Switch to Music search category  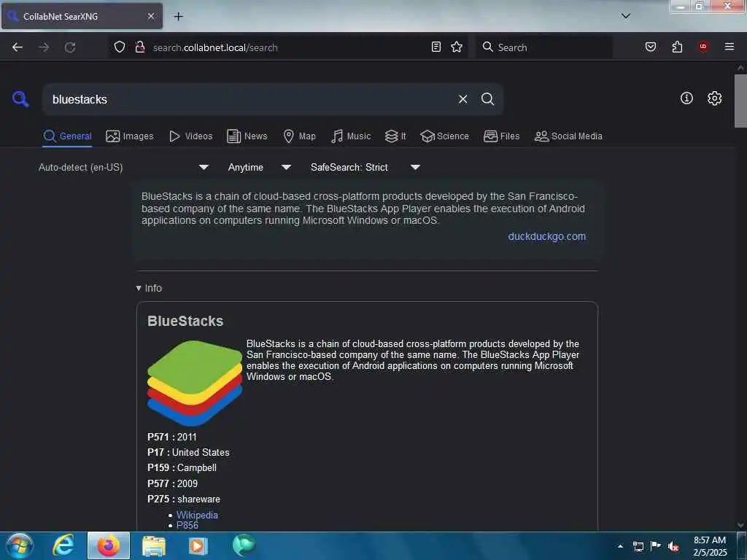click(x=351, y=136)
